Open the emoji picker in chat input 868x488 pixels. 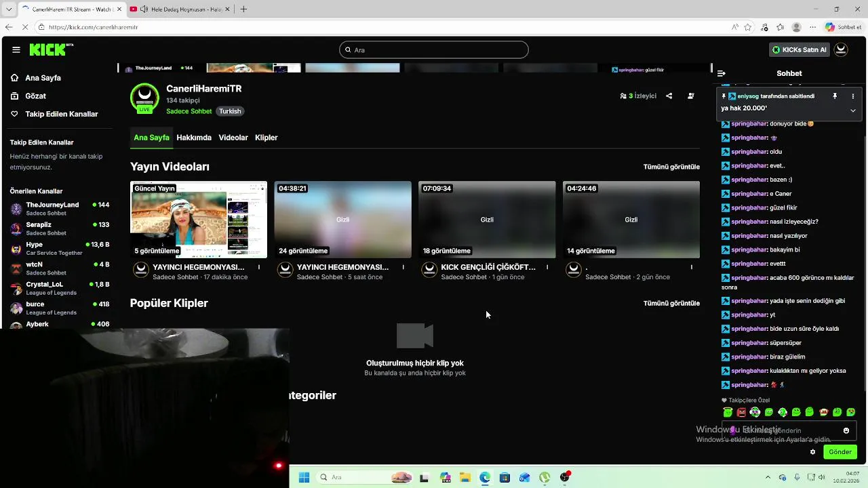[x=846, y=430]
